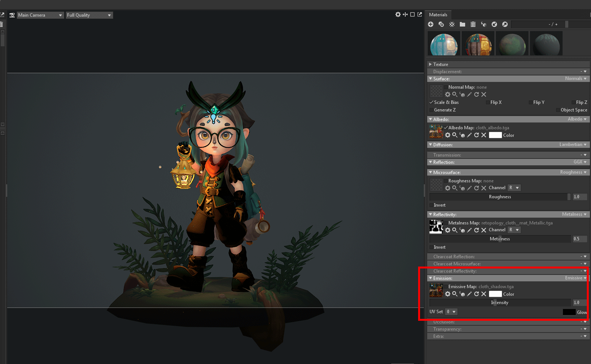The height and width of the screenshot is (364, 591).
Task: Click the apply material to selection icon
Action: (x=484, y=24)
